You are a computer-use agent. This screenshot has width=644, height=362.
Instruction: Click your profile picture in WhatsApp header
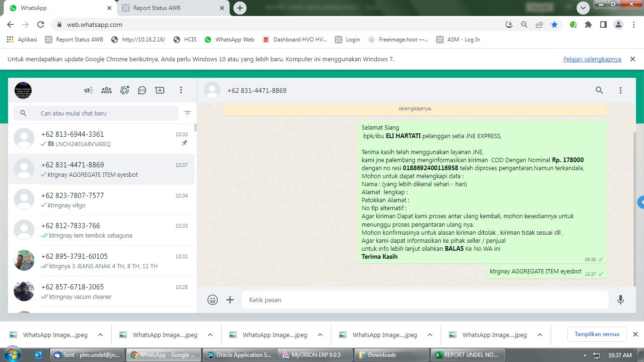coord(23,90)
